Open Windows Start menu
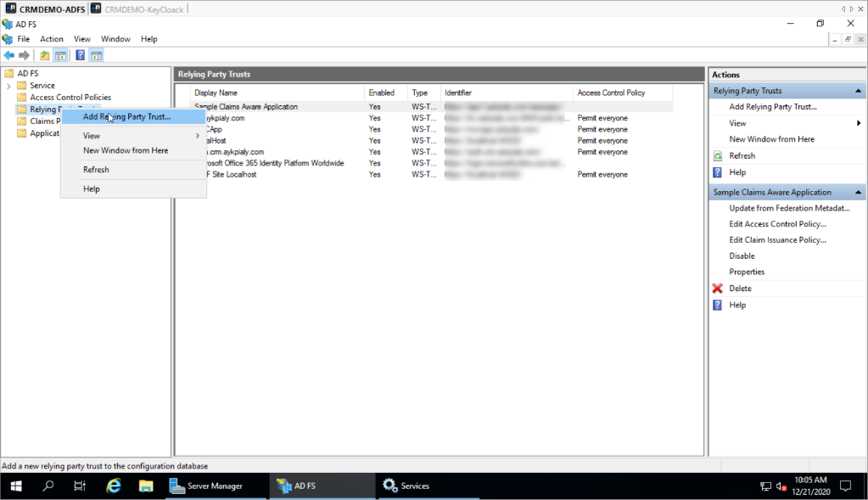This screenshot has width=868, height=500. click(16, 486)
